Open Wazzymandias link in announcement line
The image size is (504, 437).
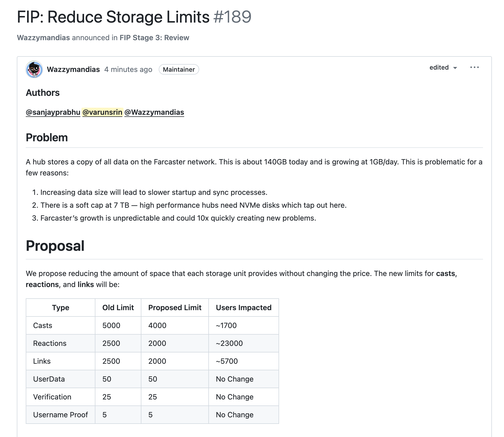coord(43,38)
